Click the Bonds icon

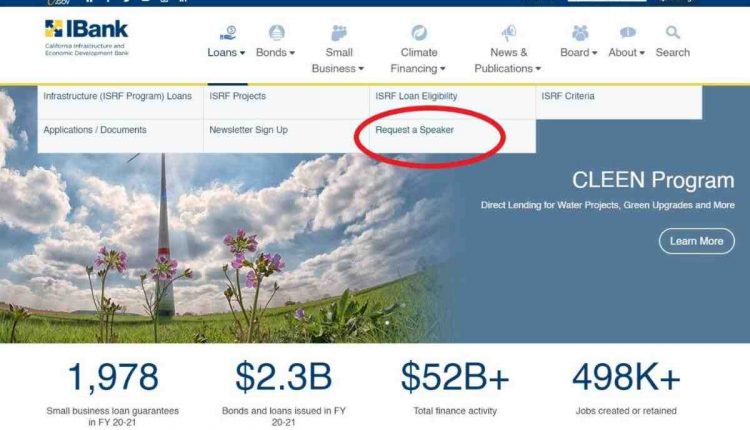pos(276,33)
